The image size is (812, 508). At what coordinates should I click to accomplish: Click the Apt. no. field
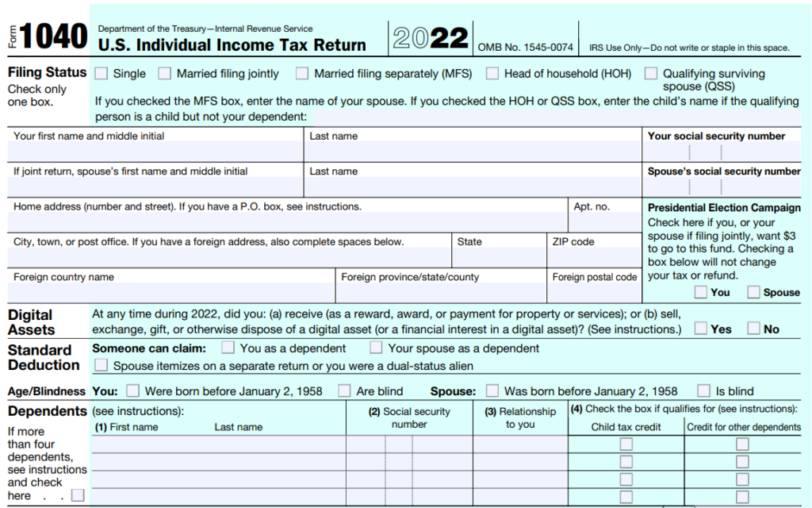pos(605,222)
